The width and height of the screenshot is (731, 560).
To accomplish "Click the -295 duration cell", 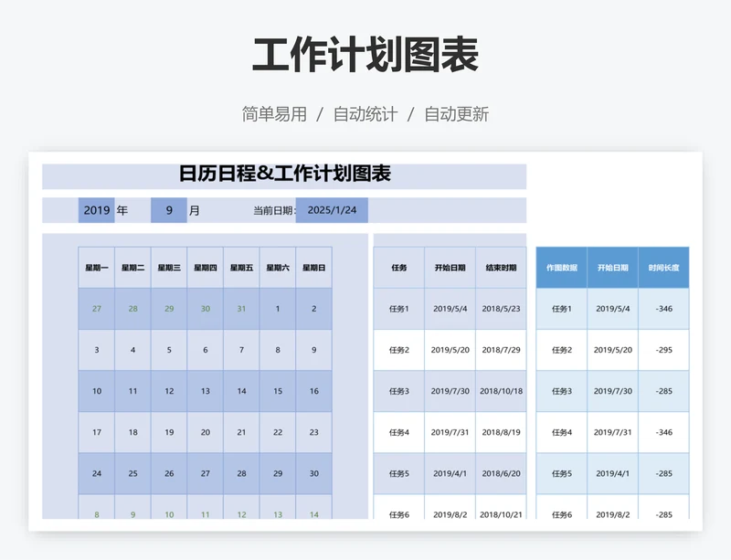I will (663, 350).
